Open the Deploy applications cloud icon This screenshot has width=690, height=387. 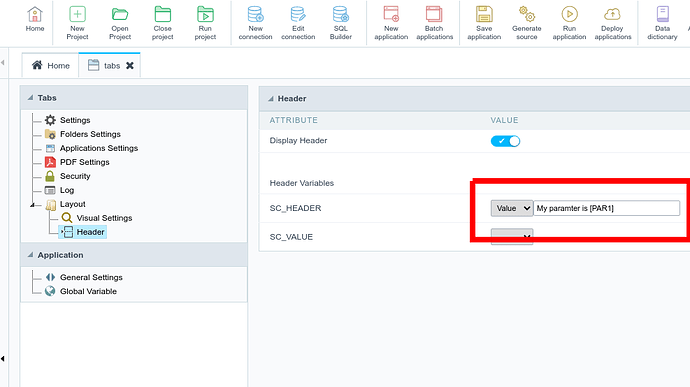pyautogui.click(x=612, y=15)
